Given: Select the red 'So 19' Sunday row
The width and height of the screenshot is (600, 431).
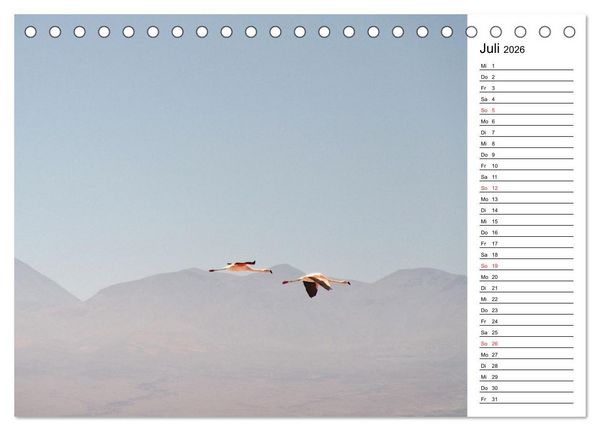Looking at the screenshot, I should point(527,266).
